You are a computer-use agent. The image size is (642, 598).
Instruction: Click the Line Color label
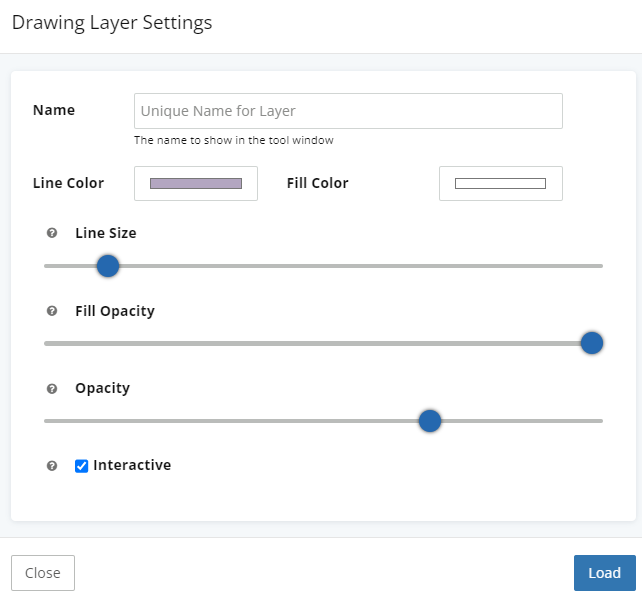[x=68, y=183]
